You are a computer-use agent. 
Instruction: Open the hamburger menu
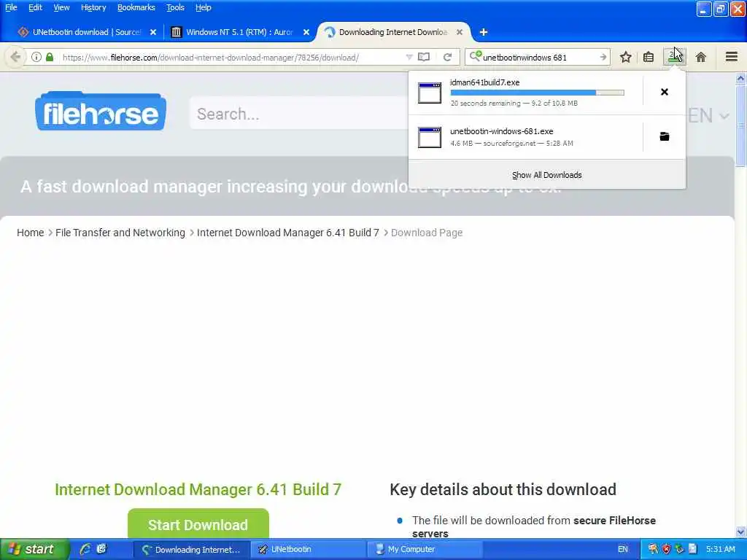pos(732,57)
